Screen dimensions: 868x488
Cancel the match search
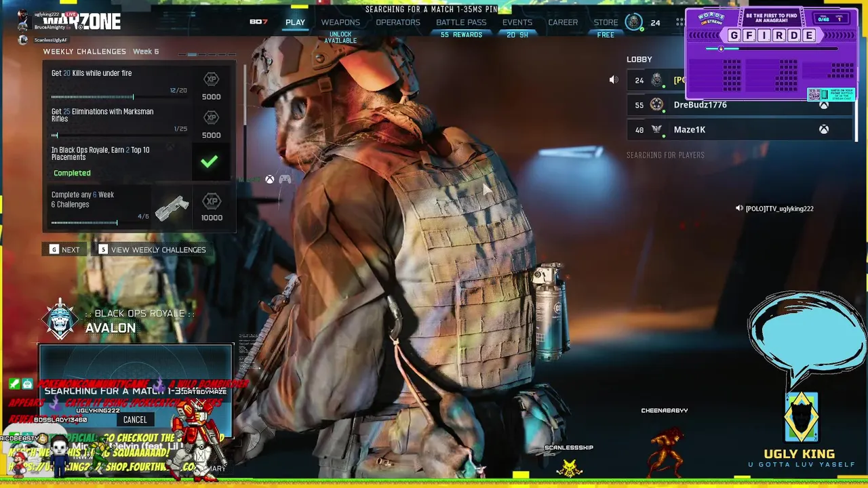click(135, 420)
